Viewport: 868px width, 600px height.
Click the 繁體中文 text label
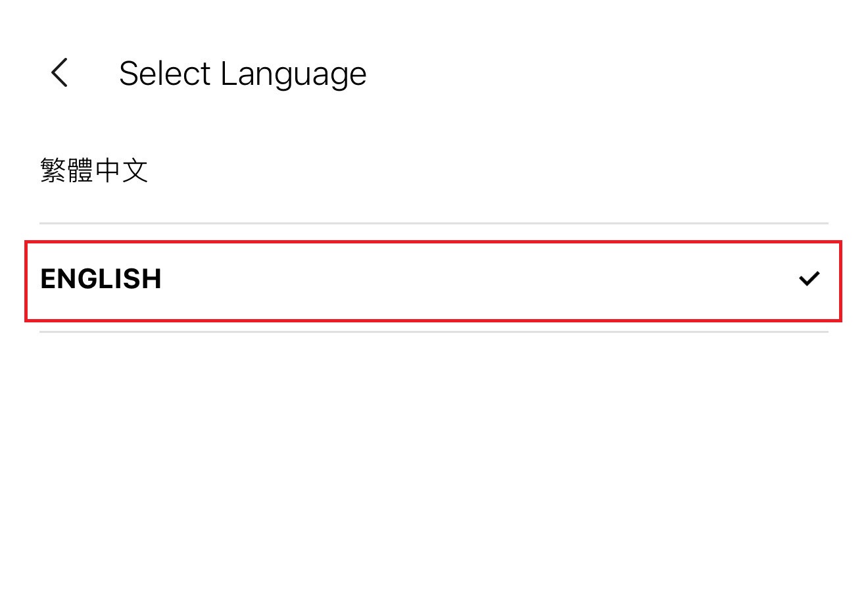(94, 170)
